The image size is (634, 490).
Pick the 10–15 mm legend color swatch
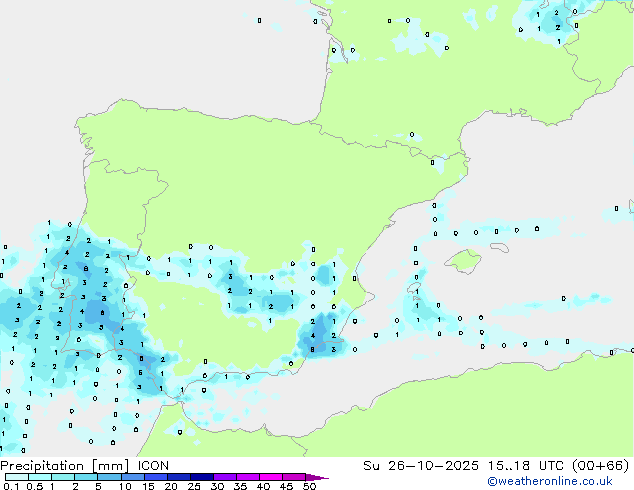pos(133,477)
